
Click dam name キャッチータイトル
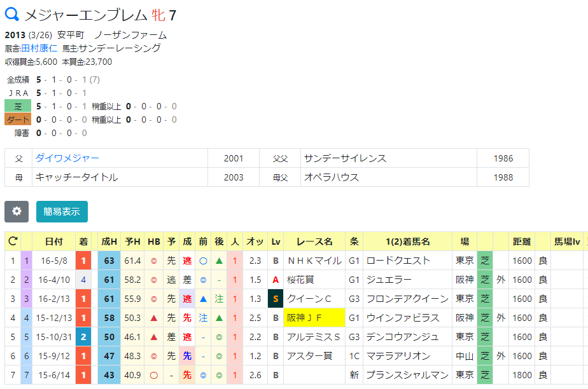click(x=76, y=177)
